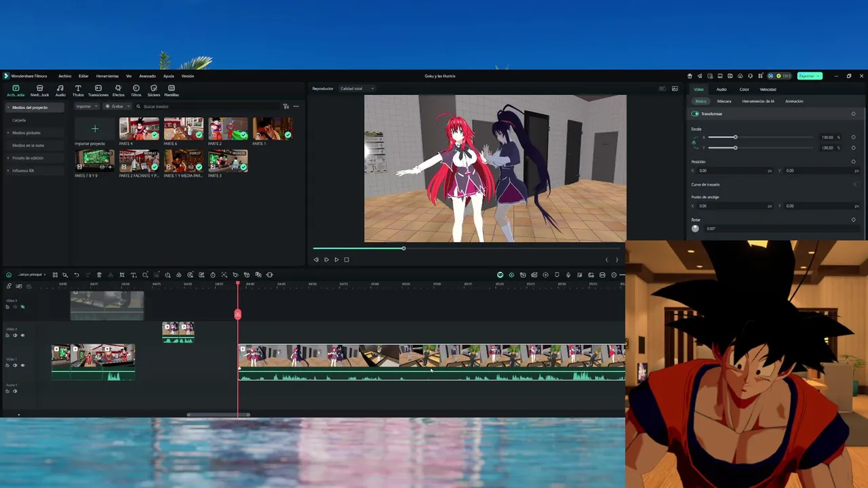The height and width of the screenshot is (488, 868).
Task: Click the snapshot image icon above preview
Action: tap(675, 89)
